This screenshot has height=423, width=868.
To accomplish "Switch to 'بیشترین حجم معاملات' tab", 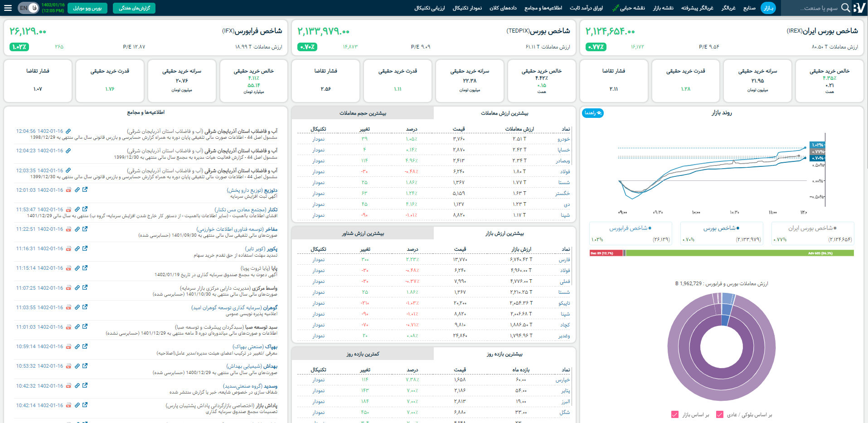I will click(363, 113).
